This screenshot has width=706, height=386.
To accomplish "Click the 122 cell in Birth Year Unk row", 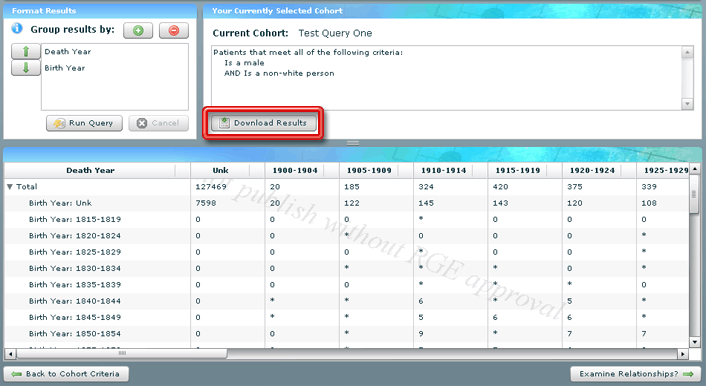I will pyautogui.click(x=352, y=203).
